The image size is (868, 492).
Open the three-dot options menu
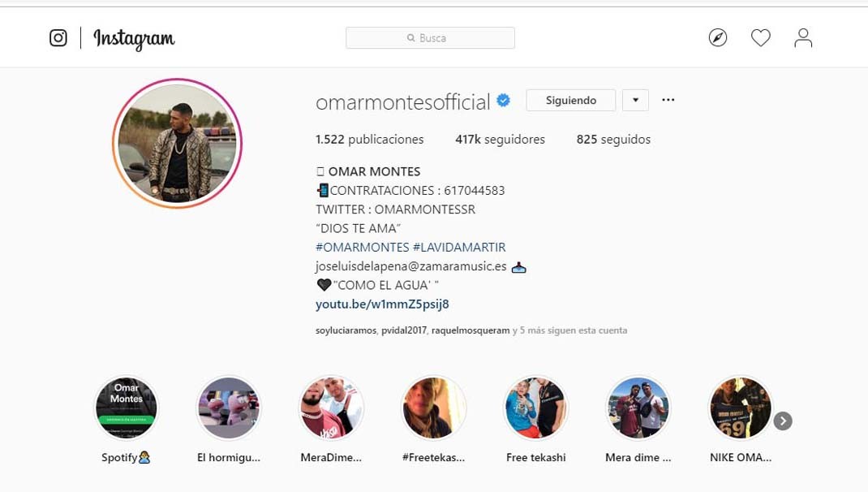click(x=668, y=100)
